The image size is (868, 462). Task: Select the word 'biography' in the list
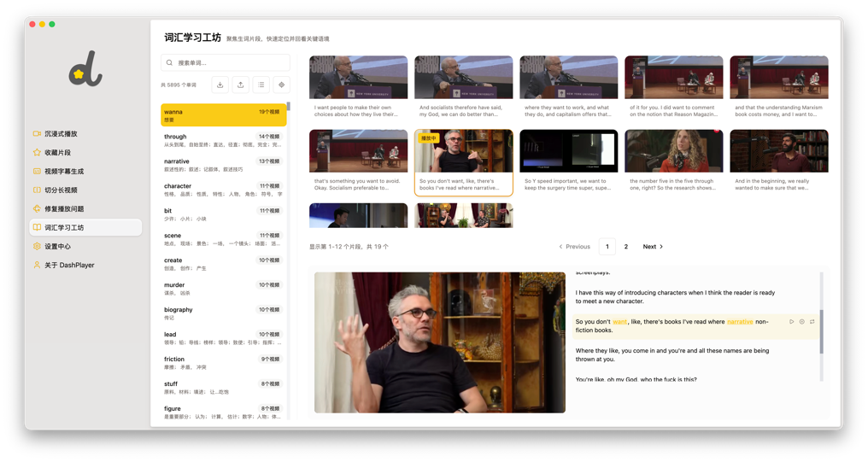224,313
